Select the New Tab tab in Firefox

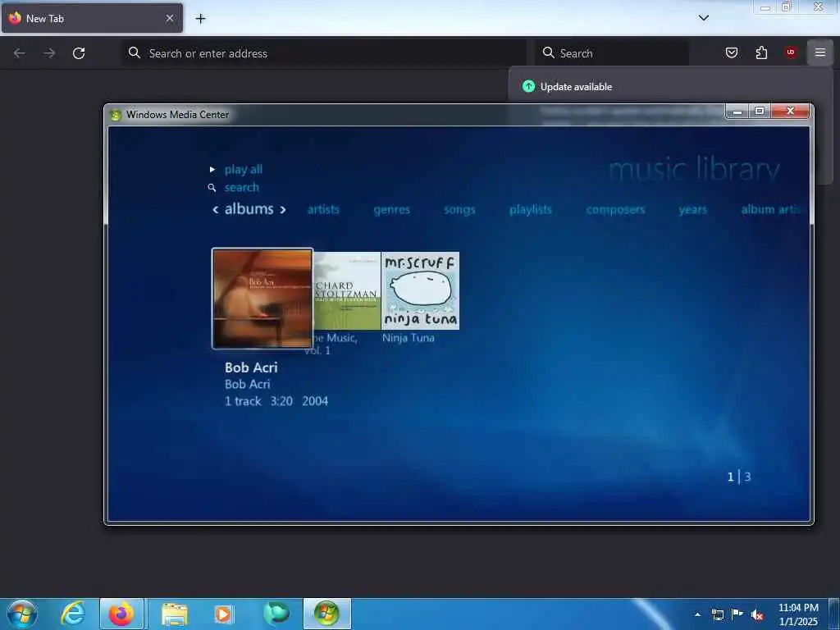pyautogui.click(x=92, y=18)
